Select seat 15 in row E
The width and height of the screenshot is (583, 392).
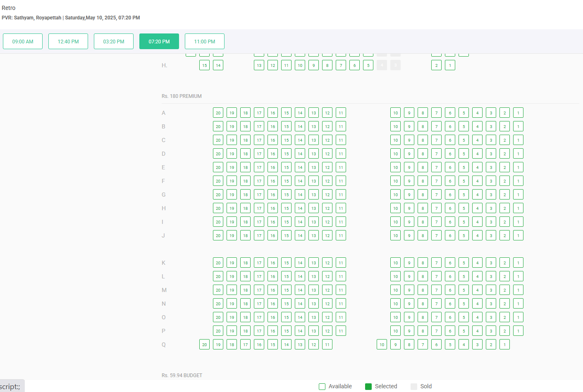click(x=286, y=167)
